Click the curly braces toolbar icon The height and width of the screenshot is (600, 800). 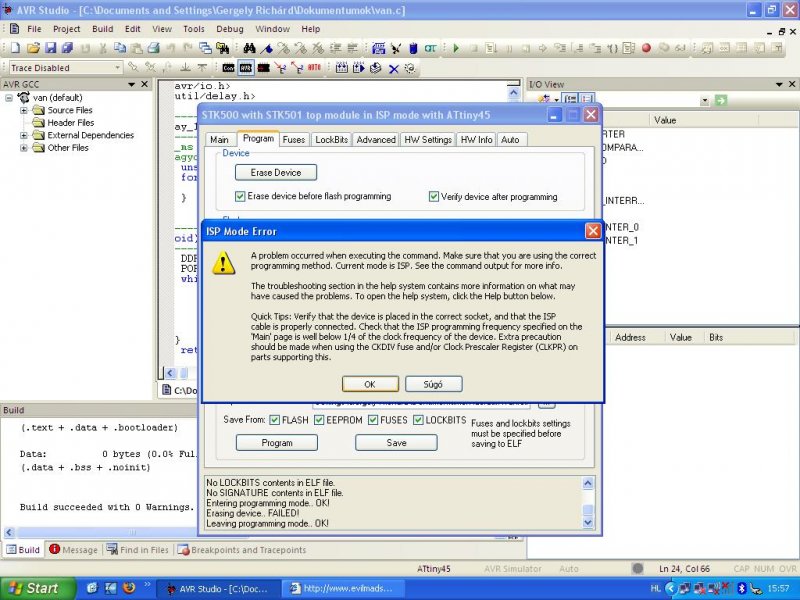612,48
